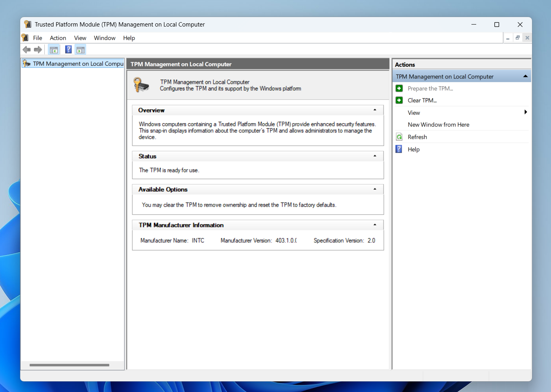Click Manufacturer Version 403.1.0 value

point(286,240)
